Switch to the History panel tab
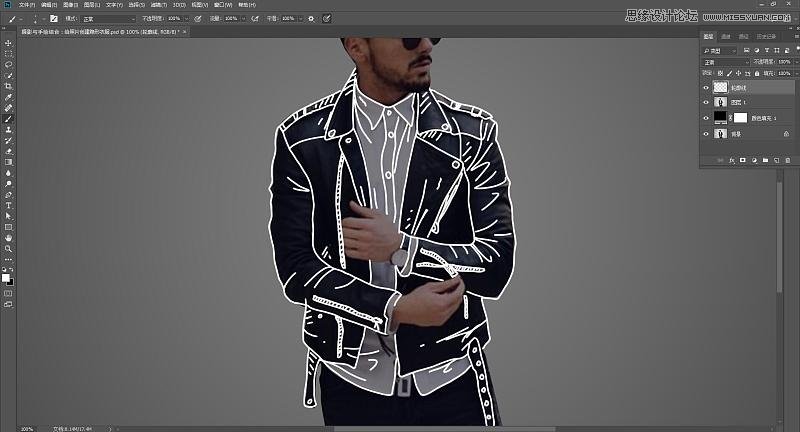Viewport: 800px width, 432px height. (x=766, y=36)
